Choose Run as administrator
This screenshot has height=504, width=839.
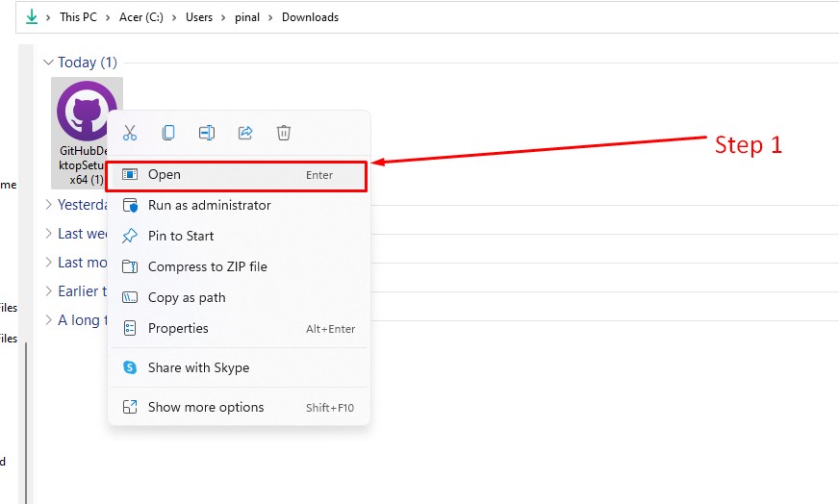239,206
